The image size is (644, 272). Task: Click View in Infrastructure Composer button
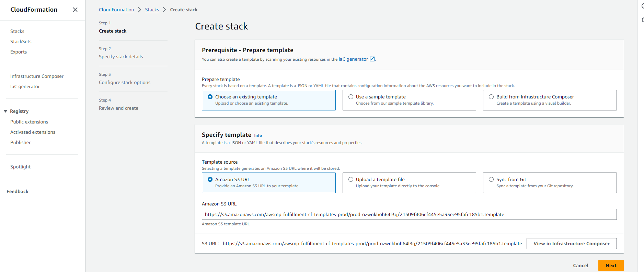[572, 244]
